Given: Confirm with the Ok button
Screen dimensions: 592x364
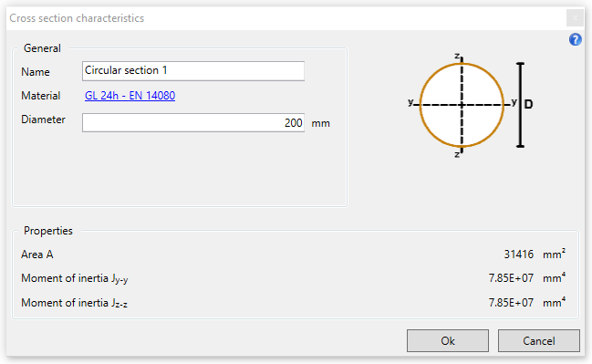Looking at the screenshot, I should (448, 340).
